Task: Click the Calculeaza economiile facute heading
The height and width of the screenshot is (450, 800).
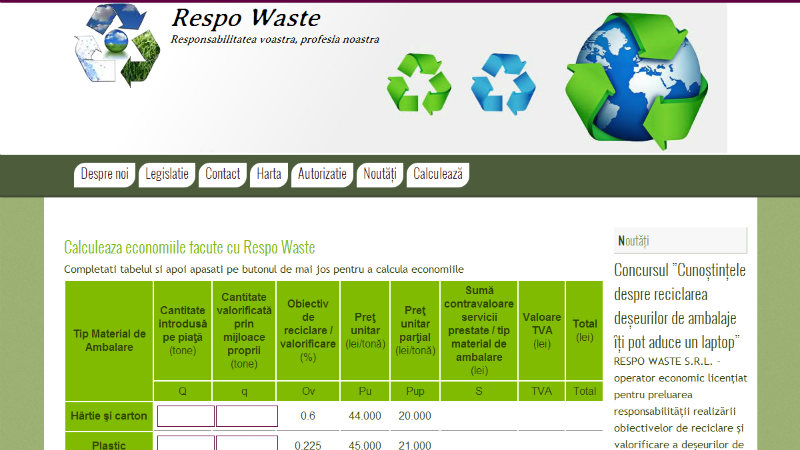Action: click(x=190, y=247)
